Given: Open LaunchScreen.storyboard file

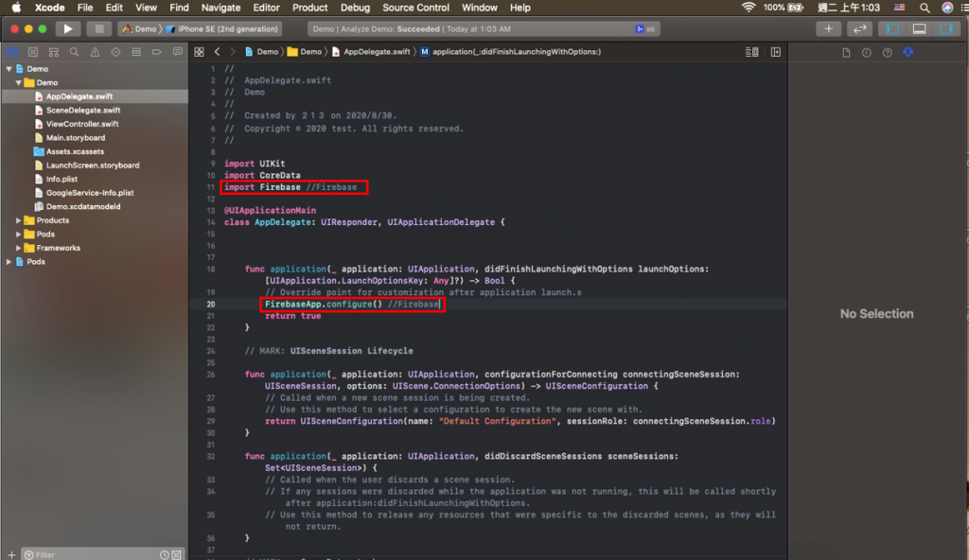Looking at the screenshot, I should [95, 165].
